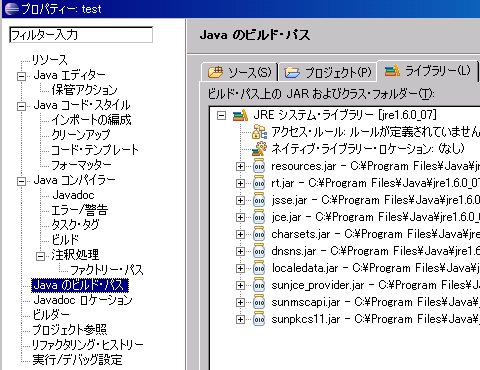Expand the sunpkcs11.jar entry
Image resolution: width=480 pixels, height=370 pixels.
pyautogui.click(x=240, y=319)
